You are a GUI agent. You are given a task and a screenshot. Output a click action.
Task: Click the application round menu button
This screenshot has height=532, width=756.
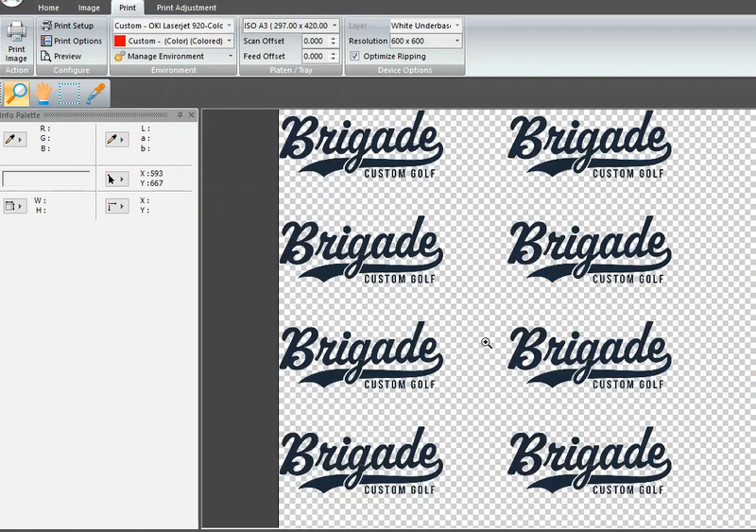pos(12,3)
